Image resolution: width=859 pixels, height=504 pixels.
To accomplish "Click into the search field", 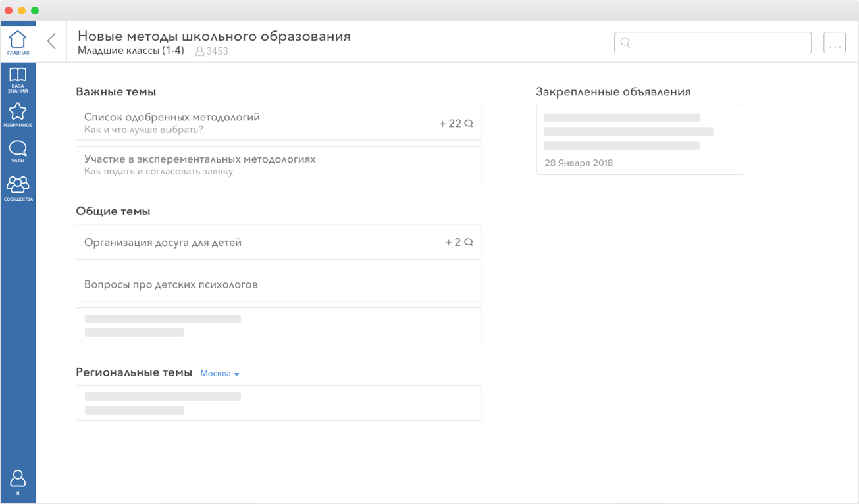I will pos(717,43).
